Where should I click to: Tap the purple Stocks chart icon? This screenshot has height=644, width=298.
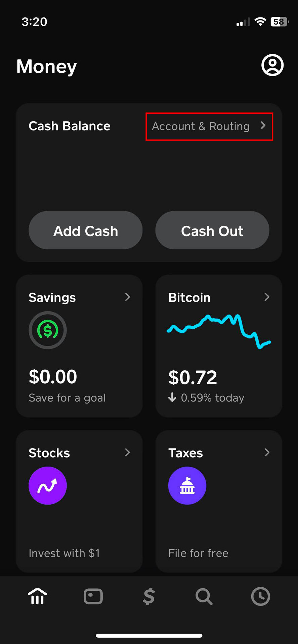[48, 485]
